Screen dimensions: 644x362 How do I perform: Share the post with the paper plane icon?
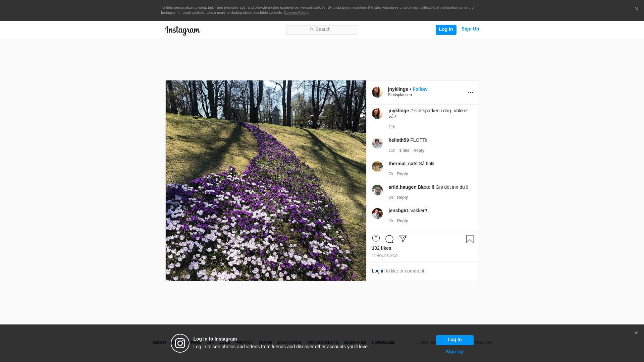tap(402, 239)
